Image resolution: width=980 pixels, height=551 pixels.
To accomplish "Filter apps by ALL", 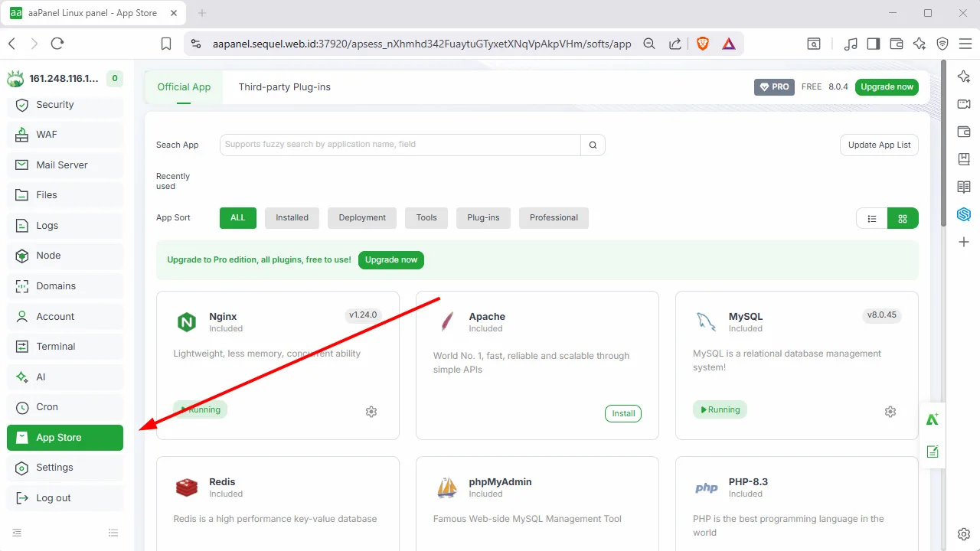I will click(238, 218).
